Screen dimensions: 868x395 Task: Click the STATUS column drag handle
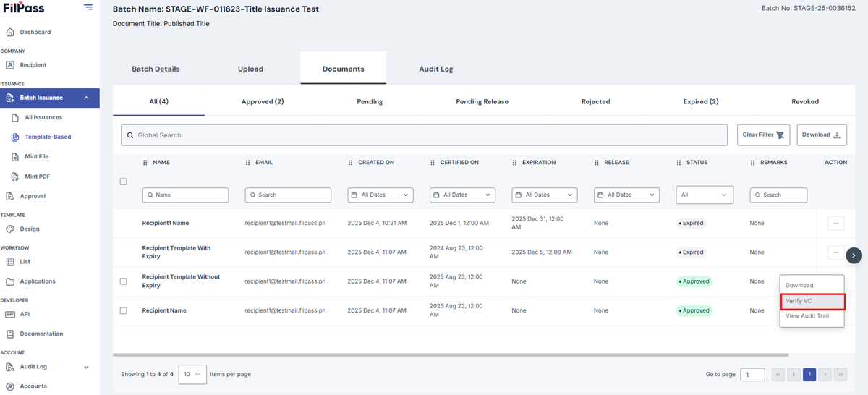pyautogui.click(x=679, y=163)
